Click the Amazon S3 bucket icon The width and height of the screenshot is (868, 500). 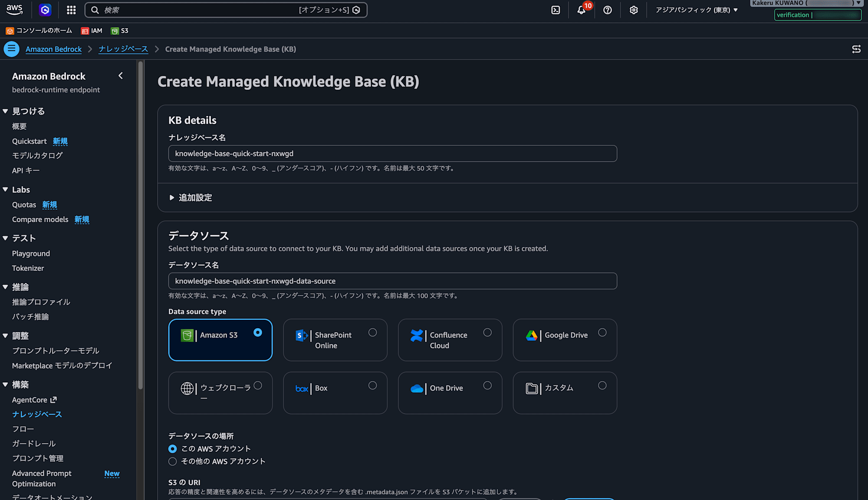187,335
